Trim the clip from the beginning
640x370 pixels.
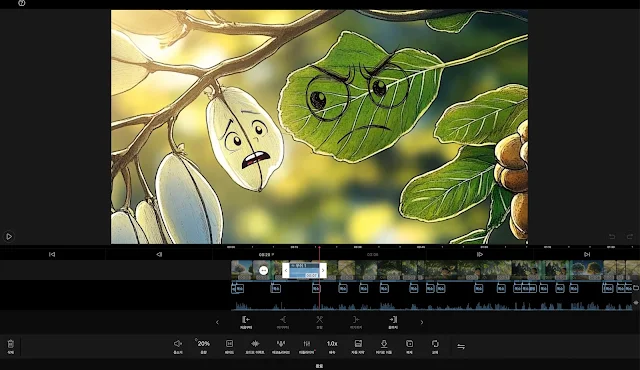(246, 322)
